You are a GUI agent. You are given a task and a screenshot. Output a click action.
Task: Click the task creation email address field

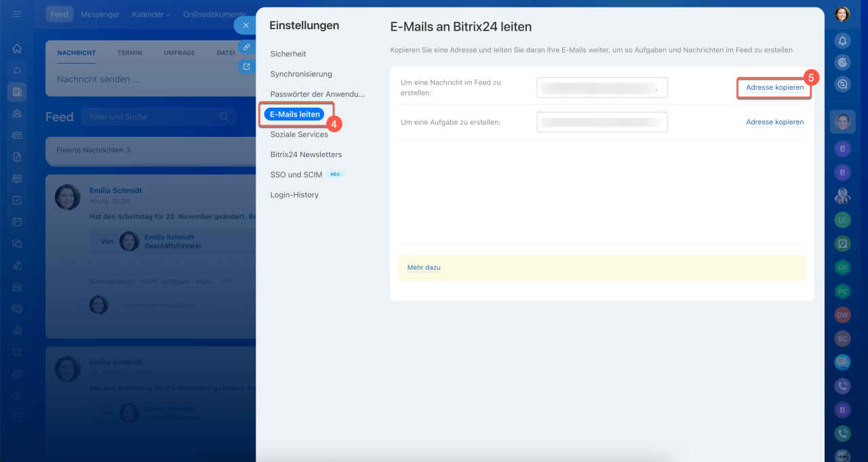[602, 122]
